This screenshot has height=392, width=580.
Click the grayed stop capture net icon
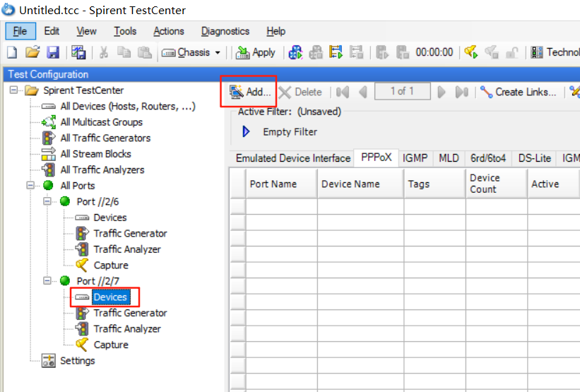coord(492,52)
